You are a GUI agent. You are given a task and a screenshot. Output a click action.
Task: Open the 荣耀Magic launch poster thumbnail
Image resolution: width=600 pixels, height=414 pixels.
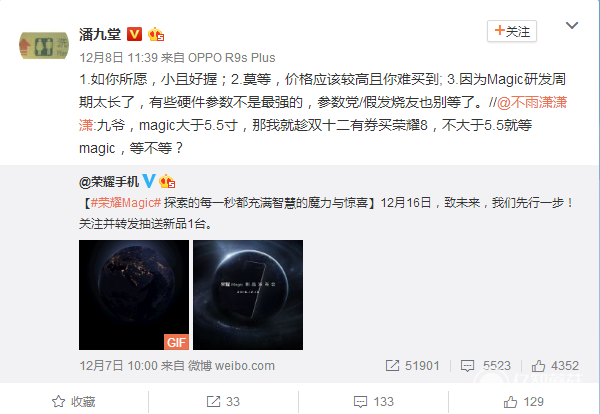click(248, 295)
